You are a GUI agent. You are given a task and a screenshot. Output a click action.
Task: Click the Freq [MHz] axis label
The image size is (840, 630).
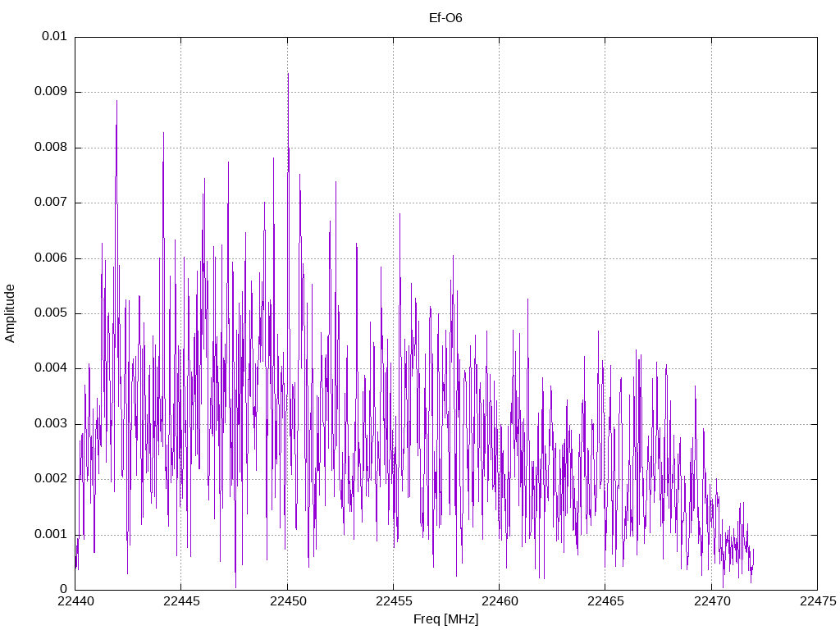(445, 619)
